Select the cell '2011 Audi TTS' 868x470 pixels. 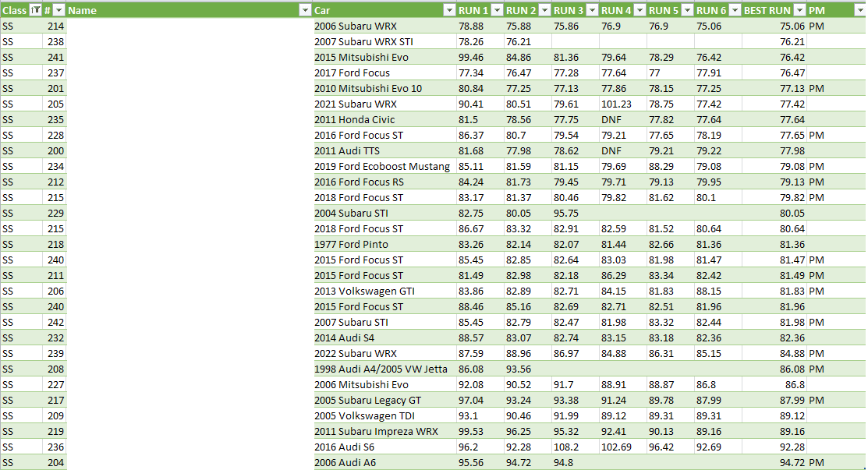384,150
